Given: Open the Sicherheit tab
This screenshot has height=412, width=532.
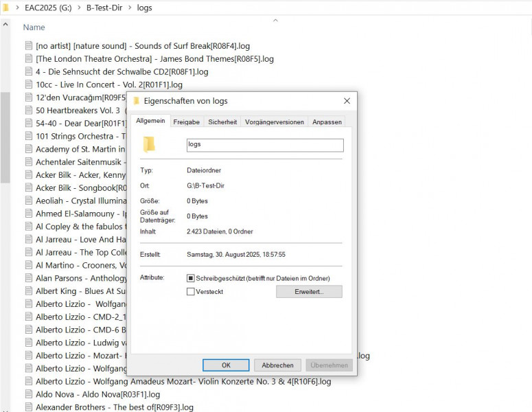Looking at the screenshot, I should click(x=222, y=122).
